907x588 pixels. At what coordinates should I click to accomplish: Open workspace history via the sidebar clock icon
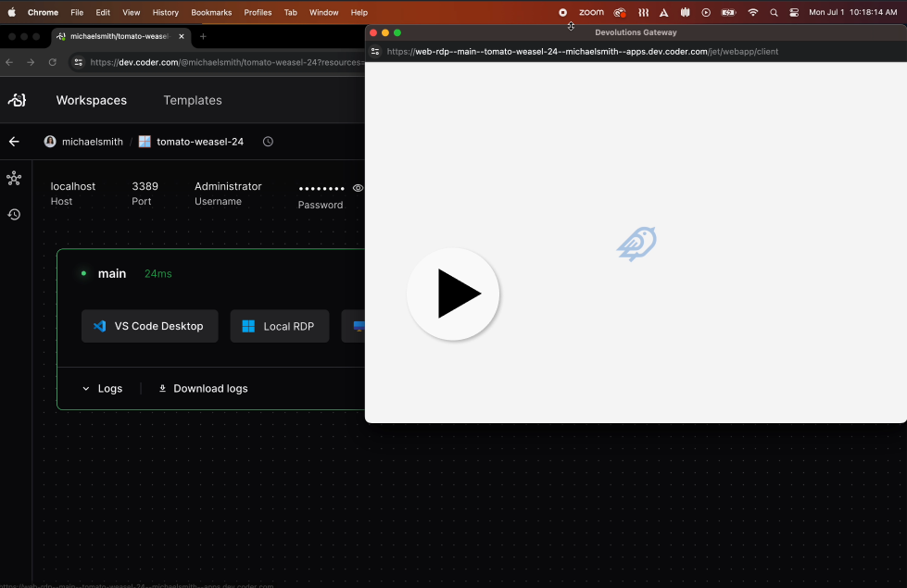point(14,214)
